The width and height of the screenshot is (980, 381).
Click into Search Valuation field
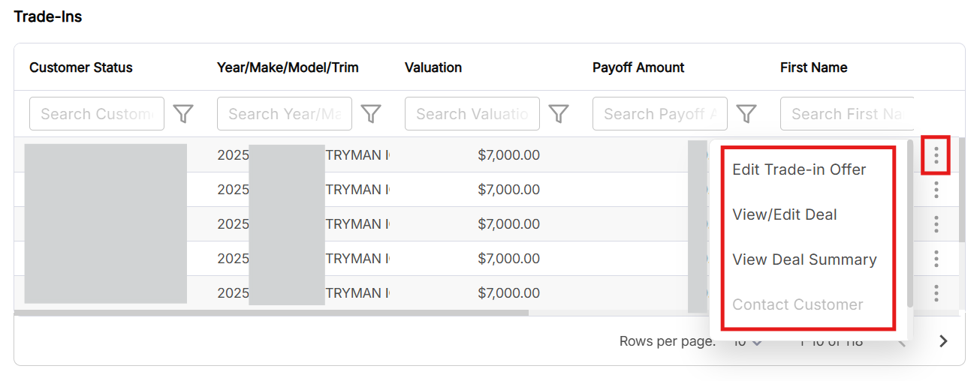472,114
